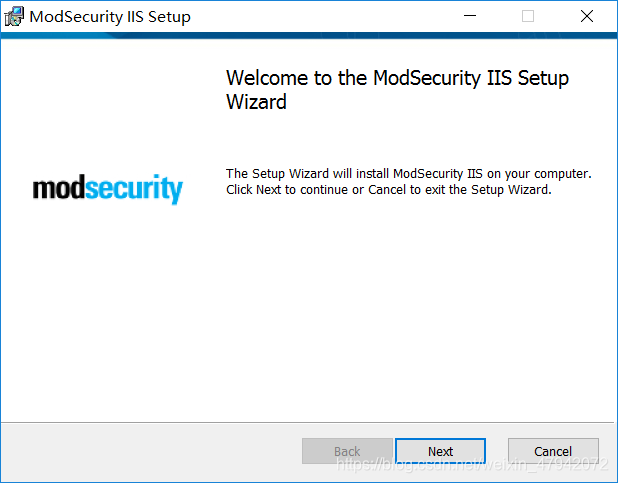
Task: Click the empty footer area left of Back
Action: pos(150,451)
